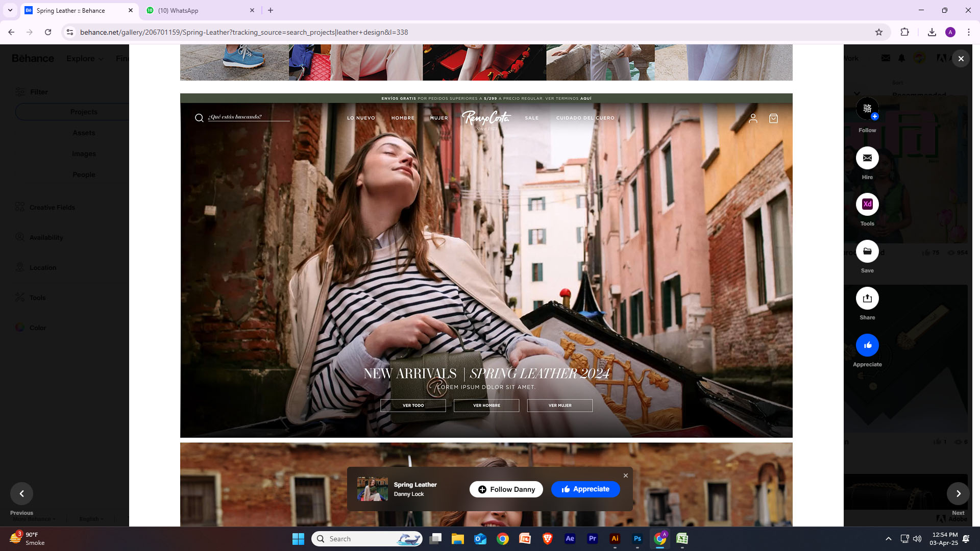Click Appreciate button in bottom bar
The image size is (980, 551).
click(x=585, y=489)
